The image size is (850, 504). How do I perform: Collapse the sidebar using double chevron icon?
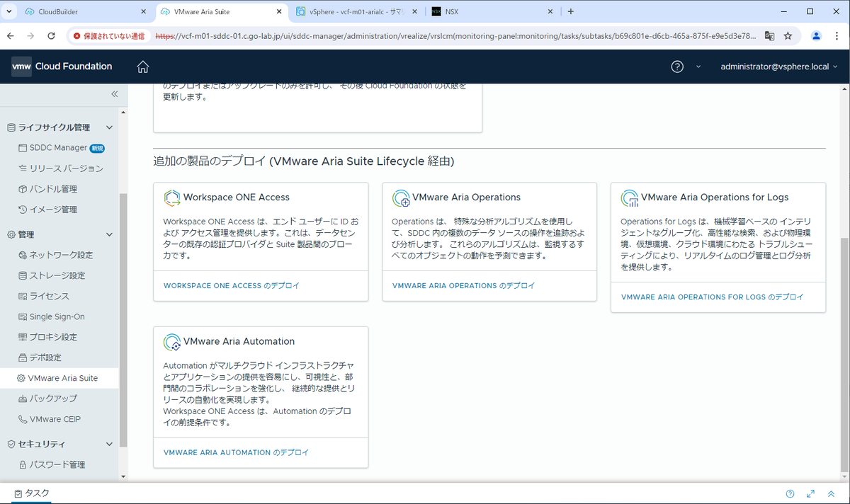tap(114, 94)
